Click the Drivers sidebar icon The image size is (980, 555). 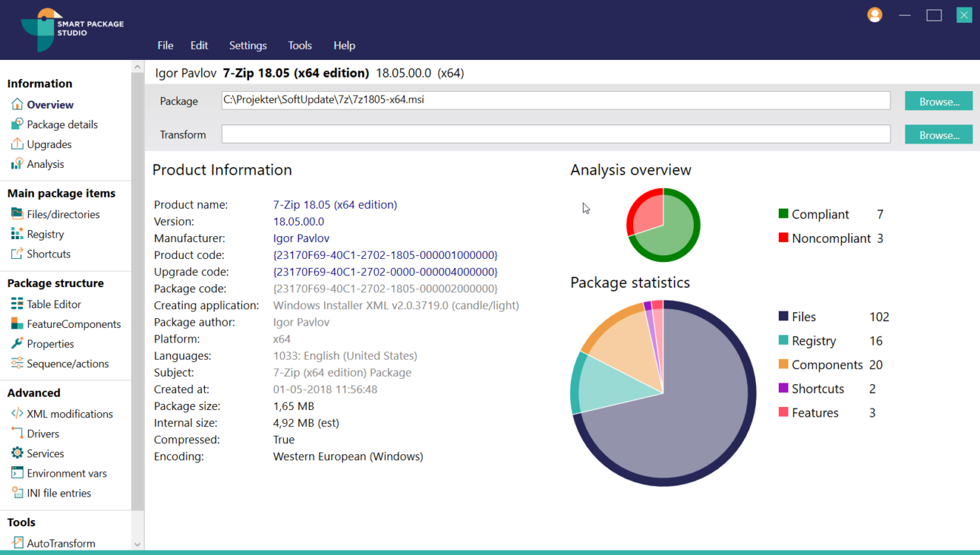point(17,434)
